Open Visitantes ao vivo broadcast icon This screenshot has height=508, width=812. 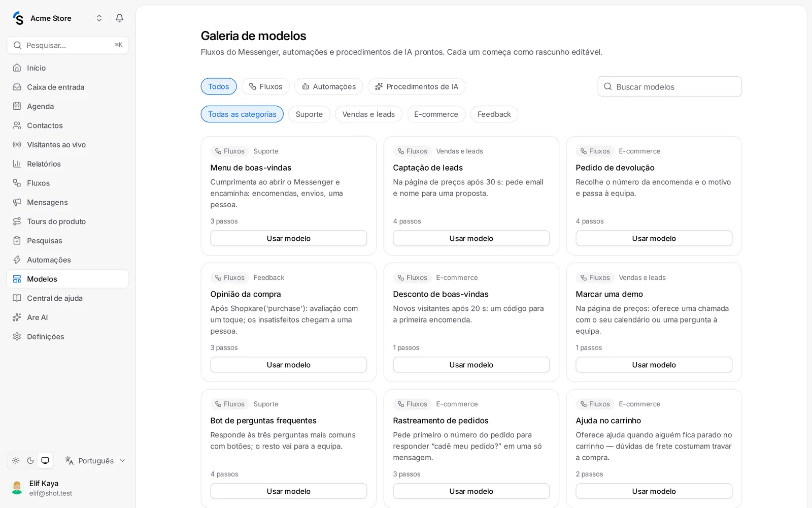coord(17,145)
